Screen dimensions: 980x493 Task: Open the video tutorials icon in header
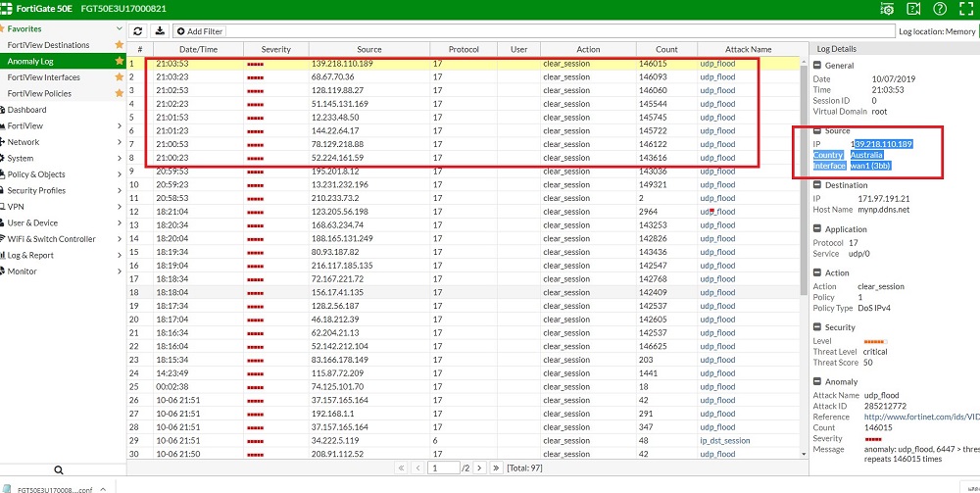click(x=913, y=9)
